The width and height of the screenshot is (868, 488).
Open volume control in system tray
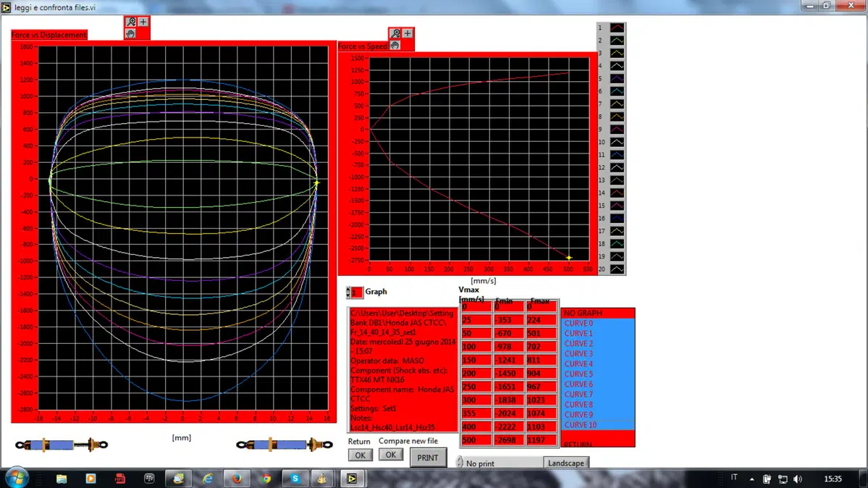(x=798, y=479)
